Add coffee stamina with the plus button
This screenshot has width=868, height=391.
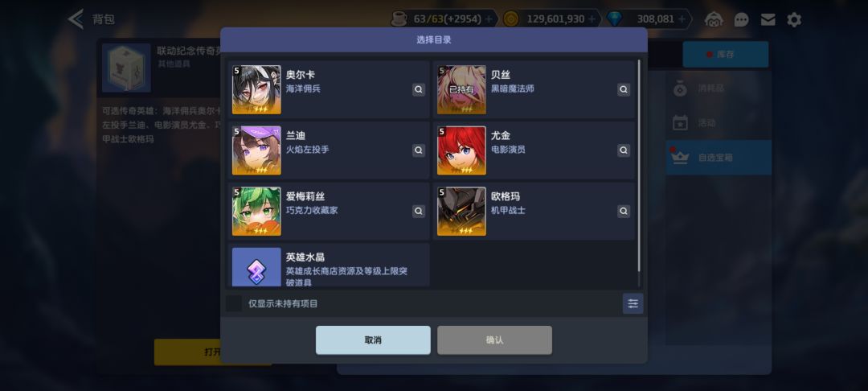click(x=489, y=19)
